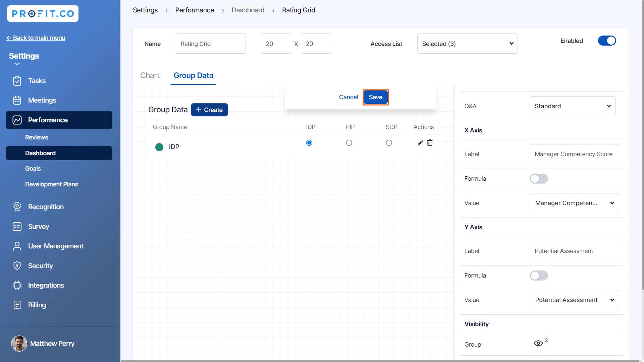644x362 pixels.
Task: Open Reviews under Performance
Action: point(37,137)
